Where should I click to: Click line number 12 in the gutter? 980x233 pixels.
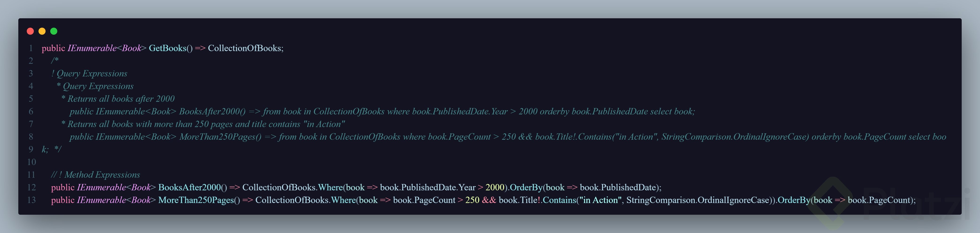pyautogui.click(x=31, y=187)
